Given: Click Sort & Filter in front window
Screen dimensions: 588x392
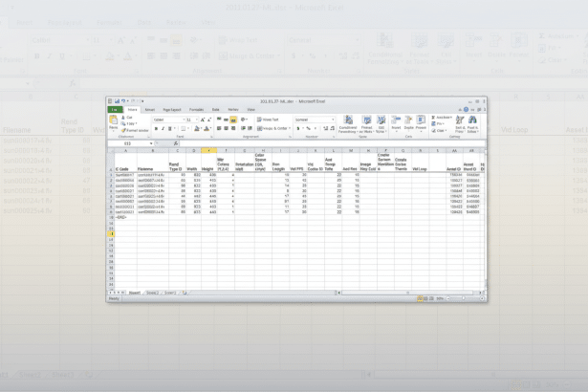Looking at the screenshot, I should [x=460, y=124].
